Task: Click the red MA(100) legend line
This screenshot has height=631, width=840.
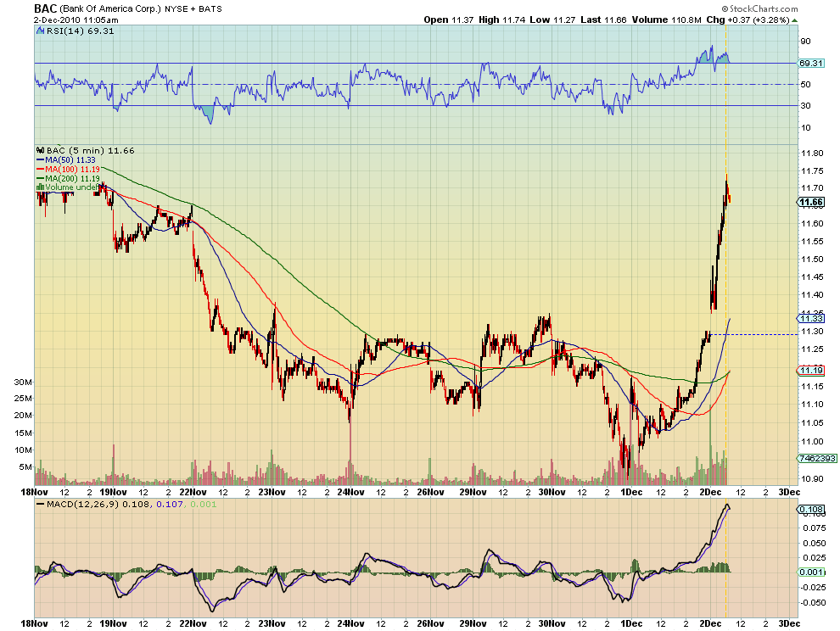Action: 40,169
